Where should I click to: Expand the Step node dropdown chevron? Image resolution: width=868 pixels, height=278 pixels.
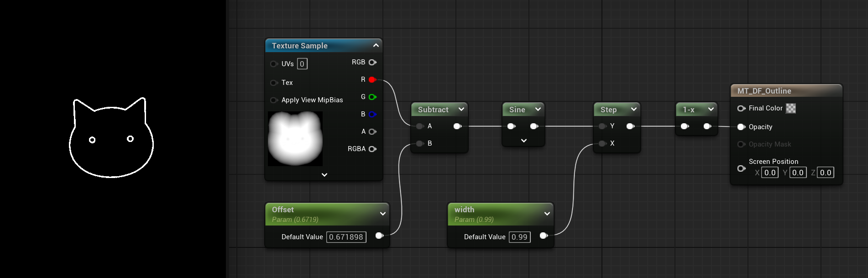pyautogui.click(x=633, y=110)
